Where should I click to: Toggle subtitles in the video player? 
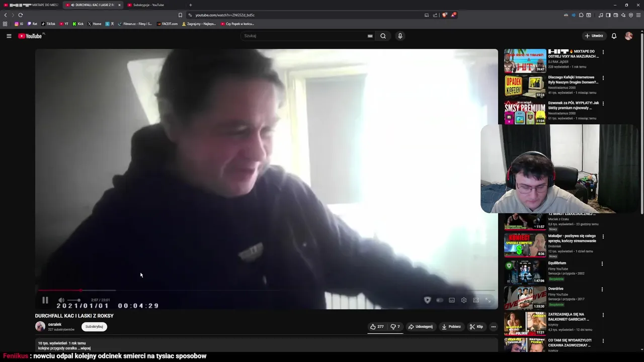click(452, 300)
